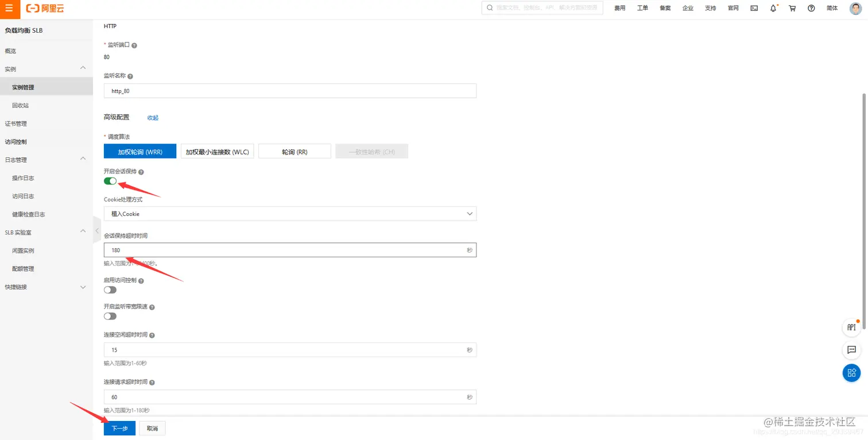
Task: Select 加权最小连接数 (WLC) algorithm
Action: click(x=217, y=151)
